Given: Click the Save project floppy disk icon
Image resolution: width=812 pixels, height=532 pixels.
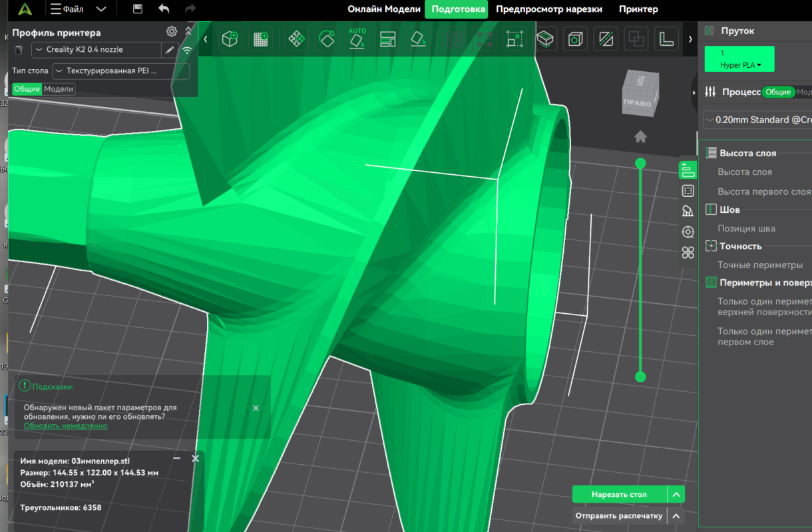Looking at the screenshot, I should [138, 9].
